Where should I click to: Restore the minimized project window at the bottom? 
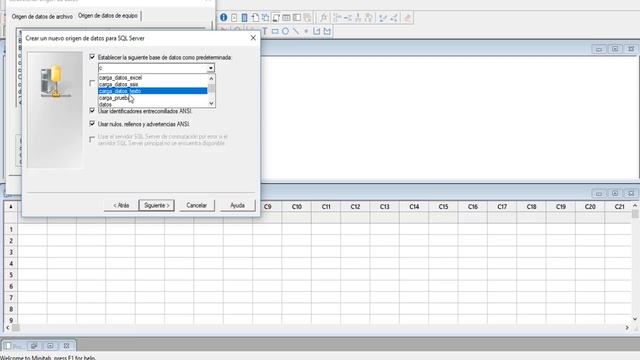coord(34,346)
